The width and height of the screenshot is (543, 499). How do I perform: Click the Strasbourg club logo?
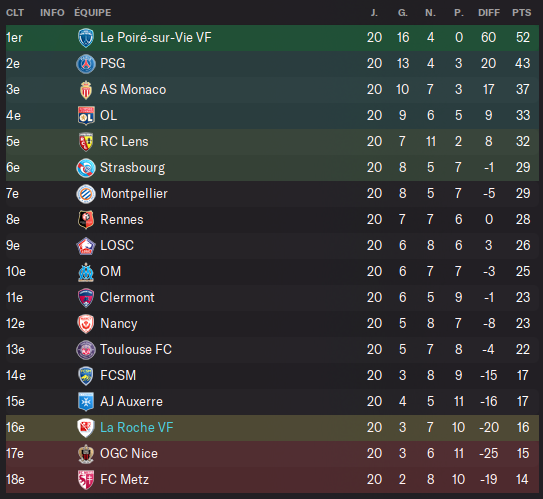(x=86, y=168)
